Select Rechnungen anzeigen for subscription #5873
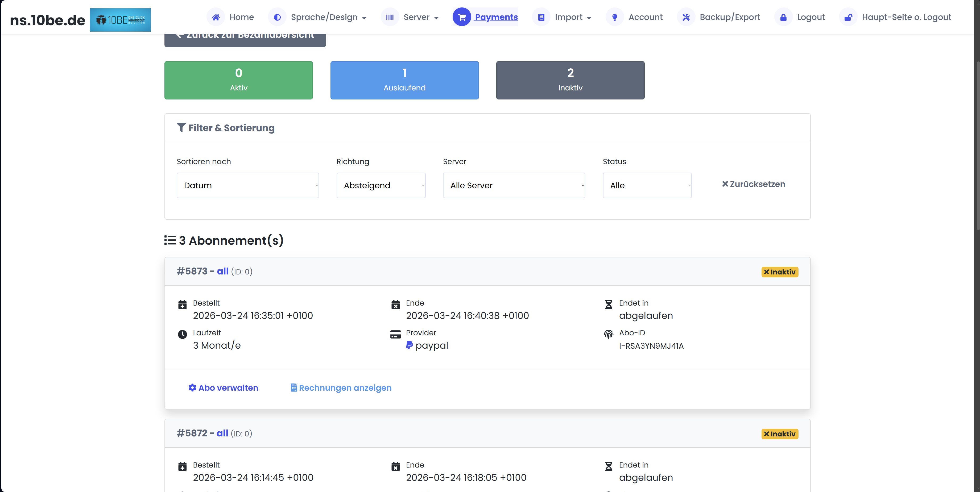This screenshot has width=980, height=492. [x=341, y=388]
